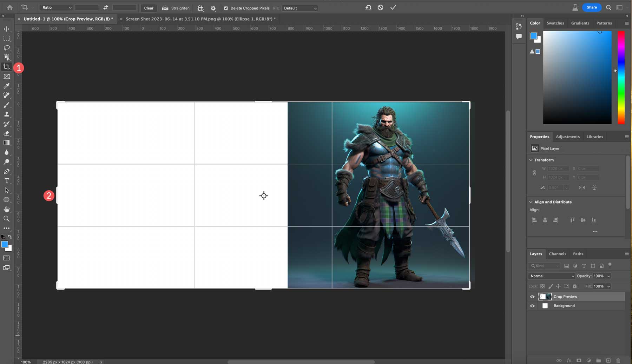Image resolution: width=632 pixels, height=364 pixels.
Task: Enable Delete Cropped Pixels
Action: click(x=227, y=8)
